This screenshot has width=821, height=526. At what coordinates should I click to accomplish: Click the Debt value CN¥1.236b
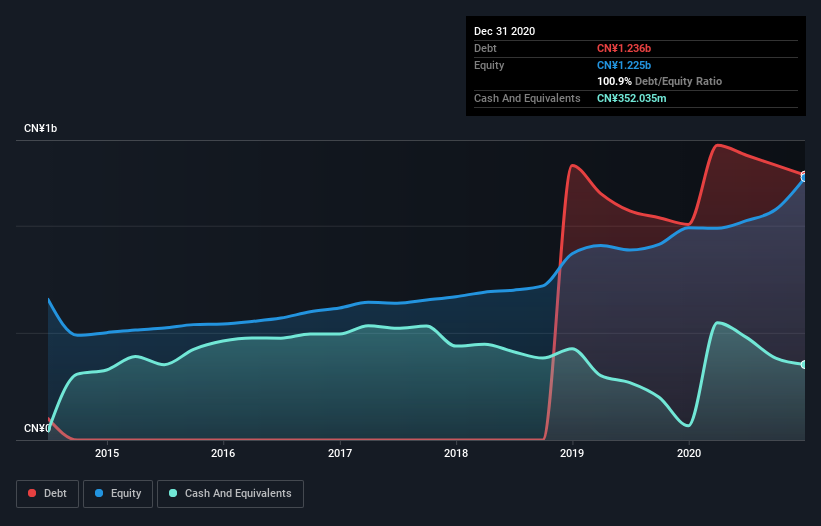[624, 48]
